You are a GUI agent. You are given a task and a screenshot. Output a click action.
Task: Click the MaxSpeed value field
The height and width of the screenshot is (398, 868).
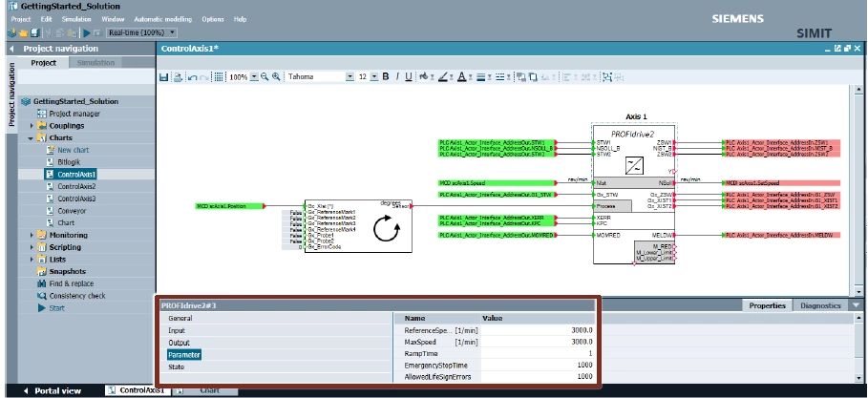[x=538, y=342]
